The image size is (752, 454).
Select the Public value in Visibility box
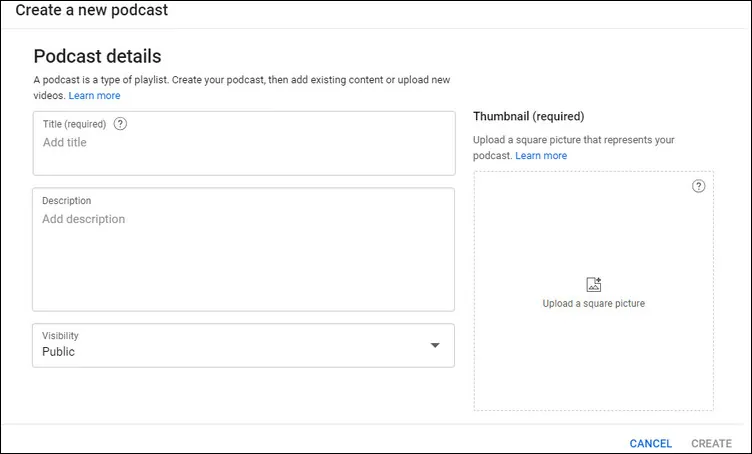(59, 351)
